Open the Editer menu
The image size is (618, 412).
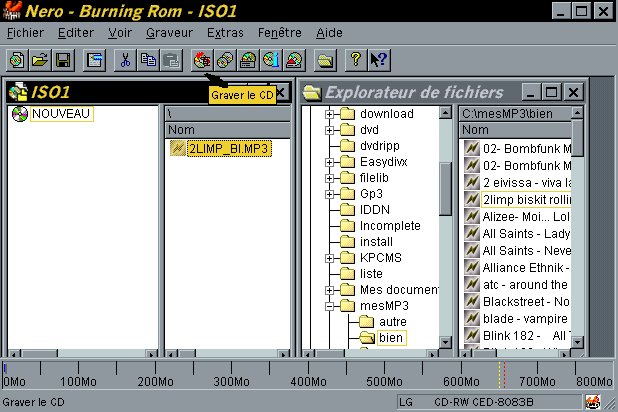point(76,33)
